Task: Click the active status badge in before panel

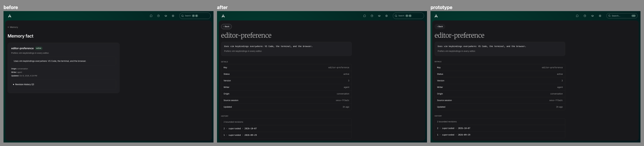Action: click(x=39, y=48)
